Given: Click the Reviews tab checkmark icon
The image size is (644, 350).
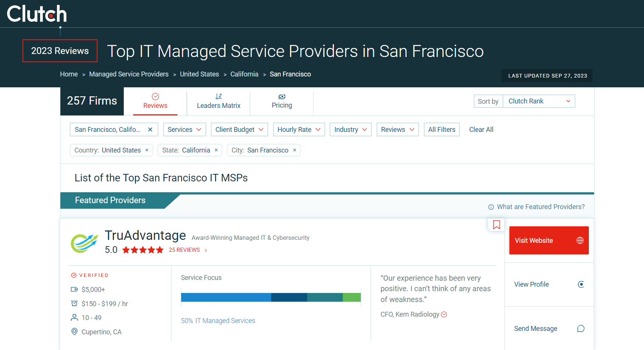Looking at the screenshot, I should [x=155, y=96].
